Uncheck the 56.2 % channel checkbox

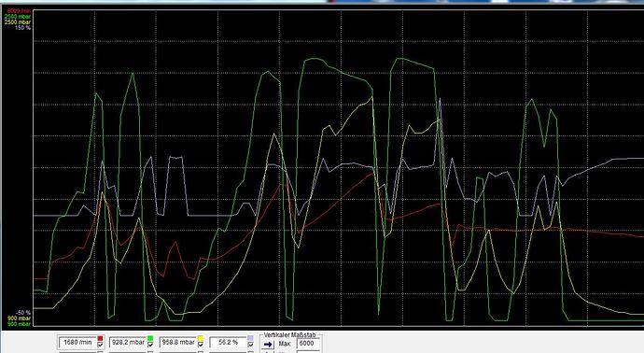[250, 345]
